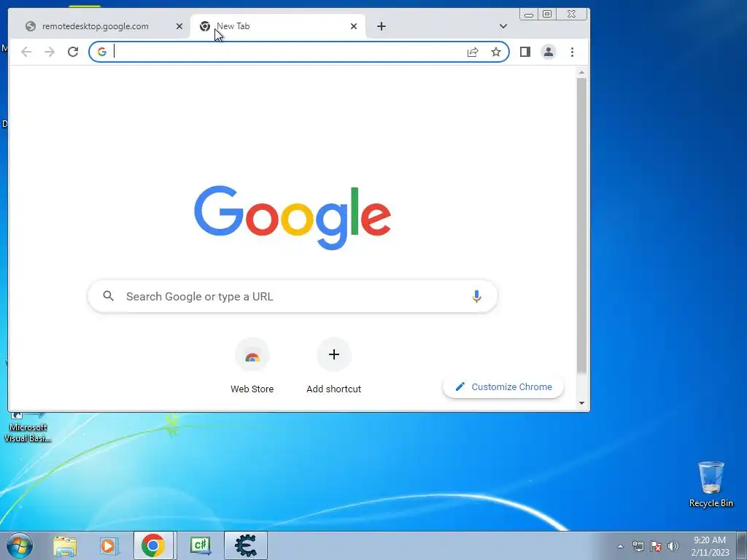Select the New Tab tab

[x=278, y=26]
